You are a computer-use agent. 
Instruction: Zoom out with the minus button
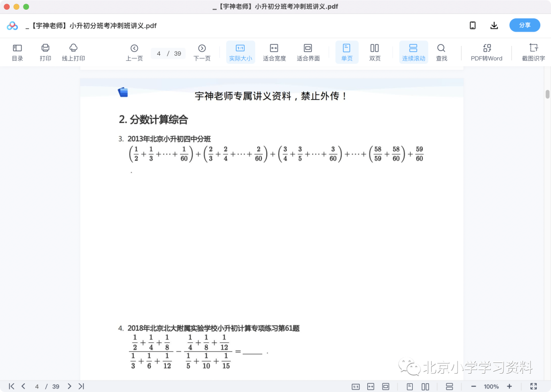coord(473,386)
